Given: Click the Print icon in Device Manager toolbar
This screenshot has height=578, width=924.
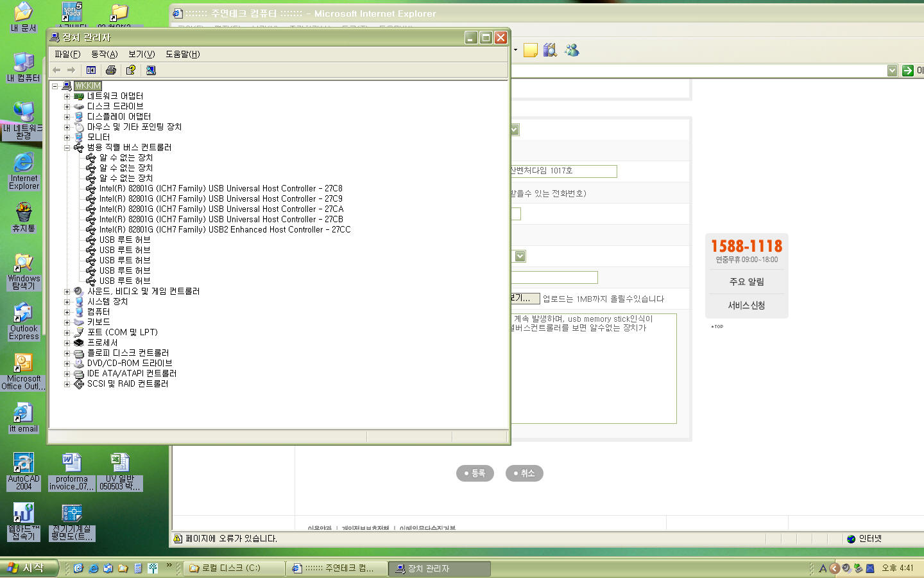Looking at the screenshot, I should [x=111, y=70].
